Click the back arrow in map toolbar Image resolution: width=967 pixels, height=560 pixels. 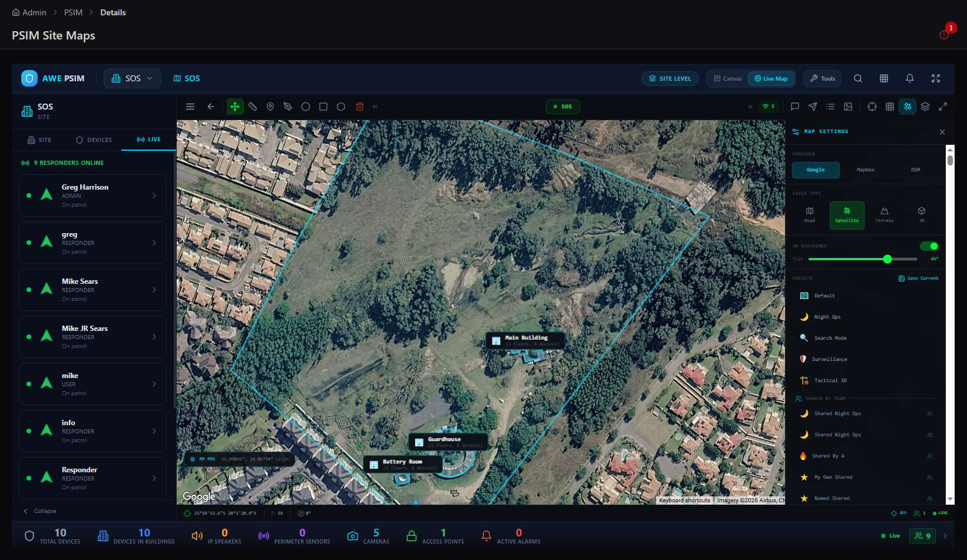(x=210, y=107)
